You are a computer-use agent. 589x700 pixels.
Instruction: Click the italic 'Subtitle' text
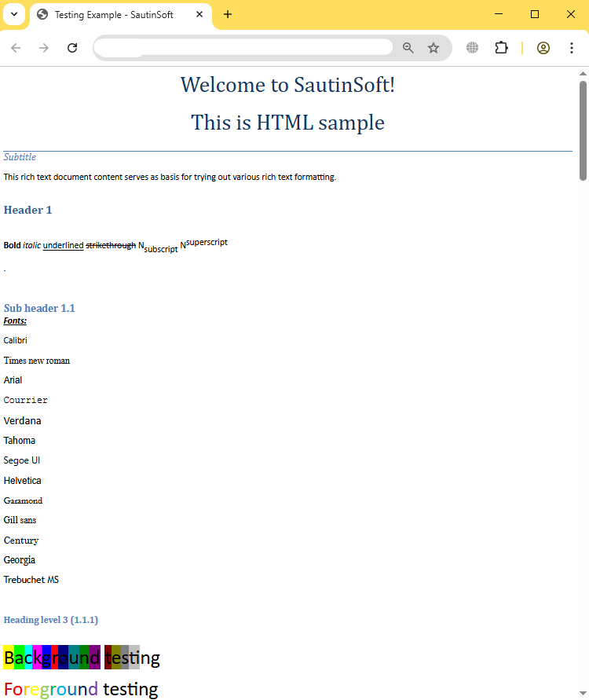point(20,157)
